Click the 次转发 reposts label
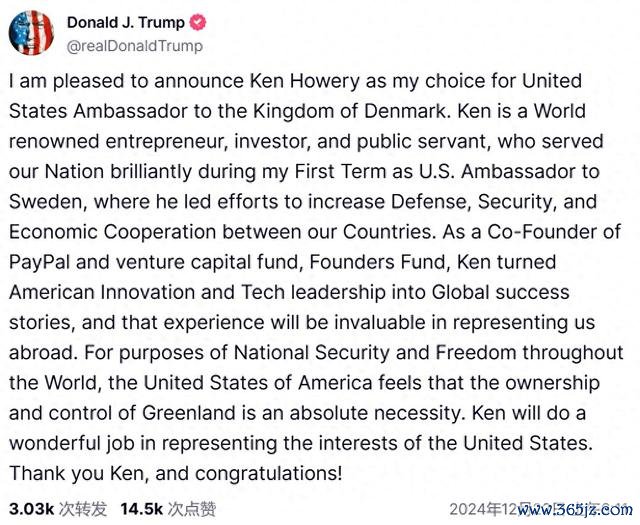This screenshot has height=525, width=640. [83, 509]
